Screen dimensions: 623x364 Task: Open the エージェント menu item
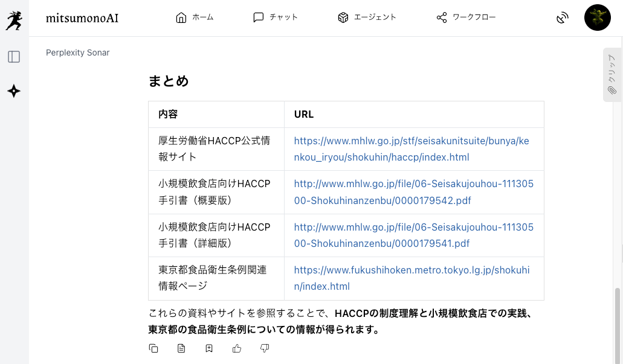tap(367, 18)
